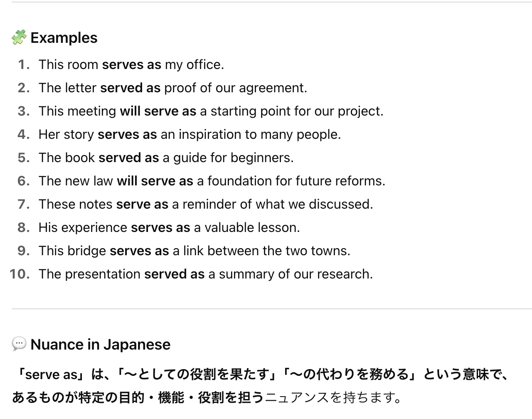Click the speech bubble icon beside Nuance

click(19, 344)
